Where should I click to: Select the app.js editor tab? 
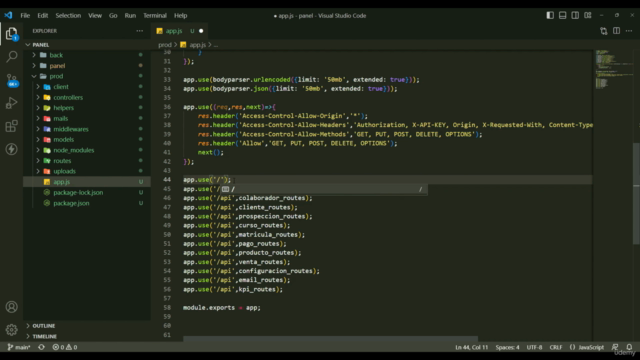point(180,31)
